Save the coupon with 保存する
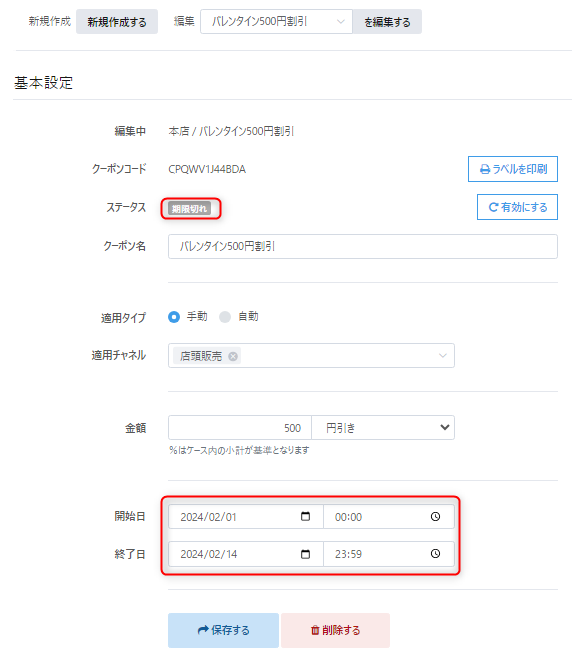This screenshot has height=663, width=572. (x=223, y=630)
